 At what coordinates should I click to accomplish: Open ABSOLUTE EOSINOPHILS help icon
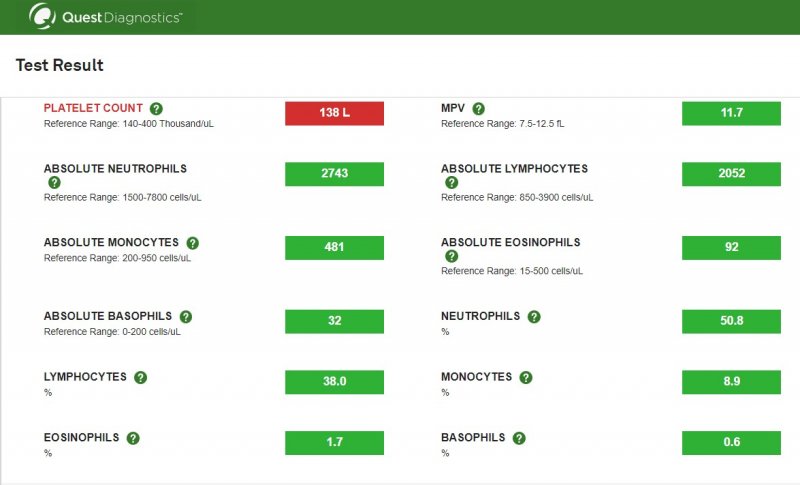pos(452,256)
